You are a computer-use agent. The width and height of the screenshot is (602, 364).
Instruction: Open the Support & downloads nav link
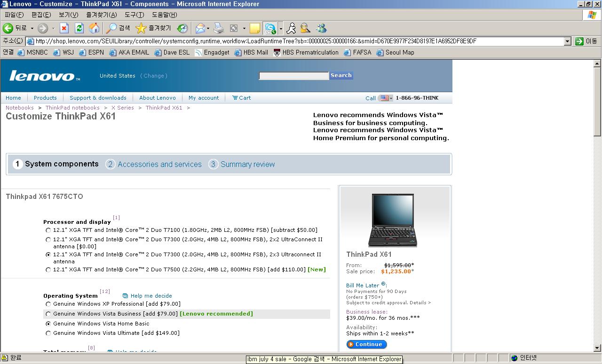[98, 98]
